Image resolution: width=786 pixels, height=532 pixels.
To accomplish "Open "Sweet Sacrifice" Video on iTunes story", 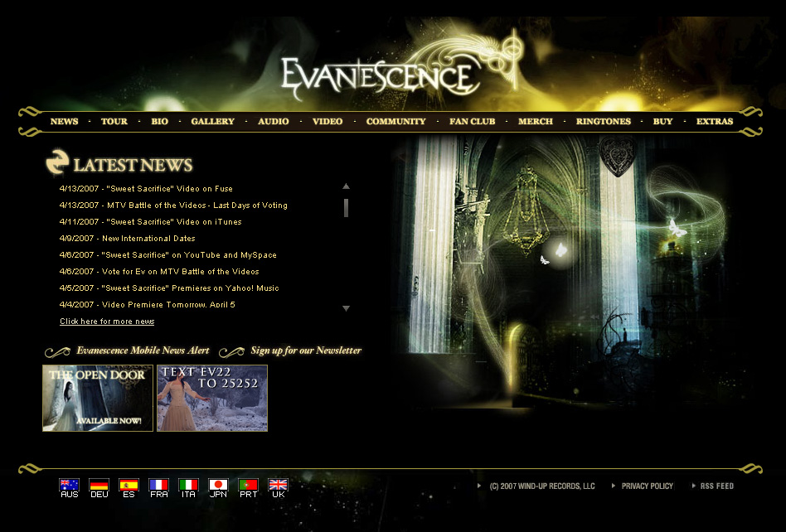I will click(x=150, y=222).
